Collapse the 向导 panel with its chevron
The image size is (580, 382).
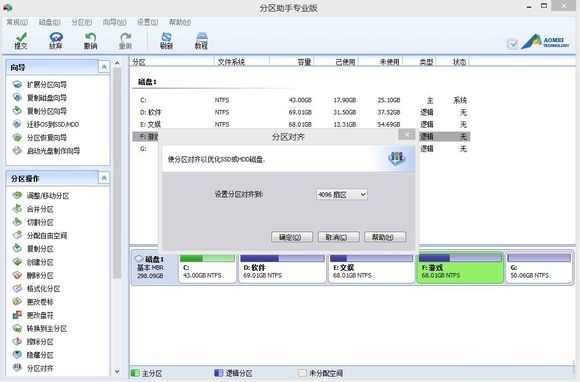coord(104,67)
